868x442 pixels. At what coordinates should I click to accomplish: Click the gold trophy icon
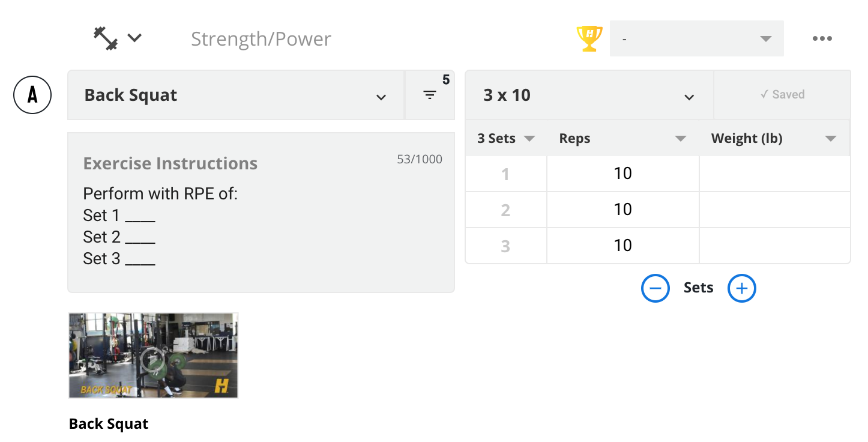(x=589, y=38)
